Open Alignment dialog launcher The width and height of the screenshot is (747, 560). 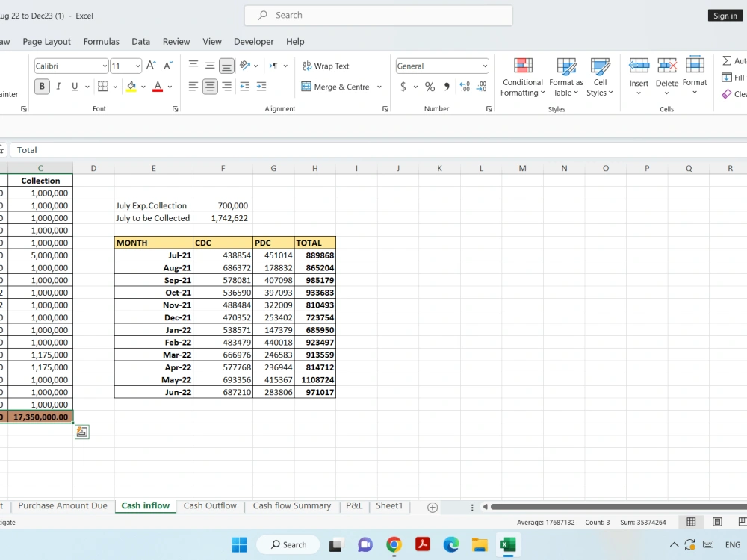coord(385,109)
